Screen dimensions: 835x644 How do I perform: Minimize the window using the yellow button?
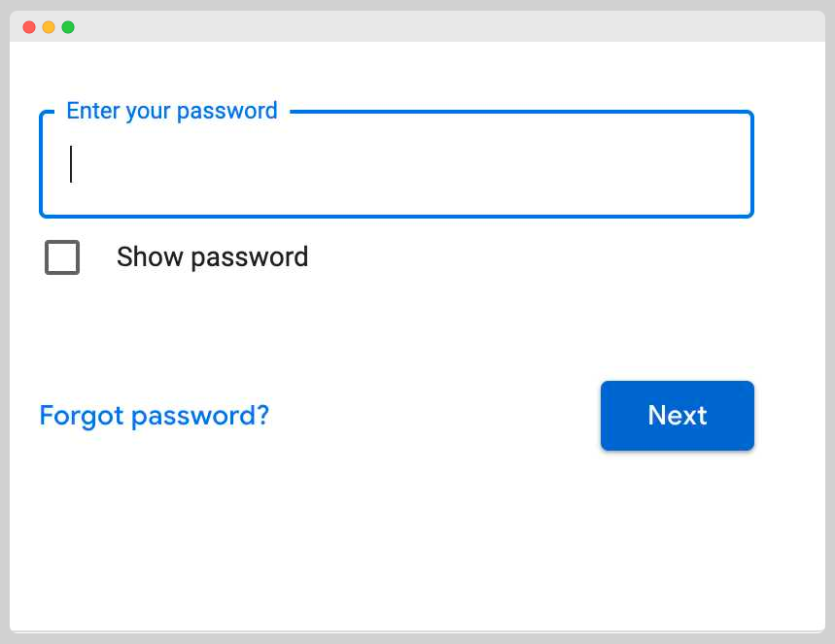click(x=49, y=27)
